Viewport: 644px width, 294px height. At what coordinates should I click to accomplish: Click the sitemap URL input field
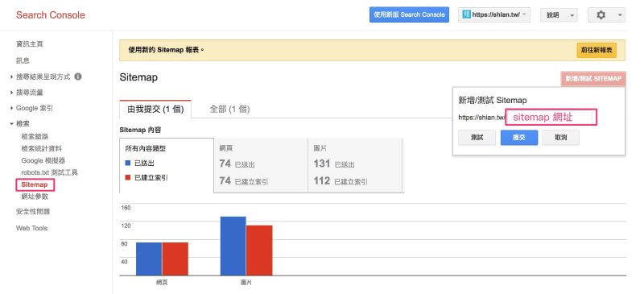[551, 117]
